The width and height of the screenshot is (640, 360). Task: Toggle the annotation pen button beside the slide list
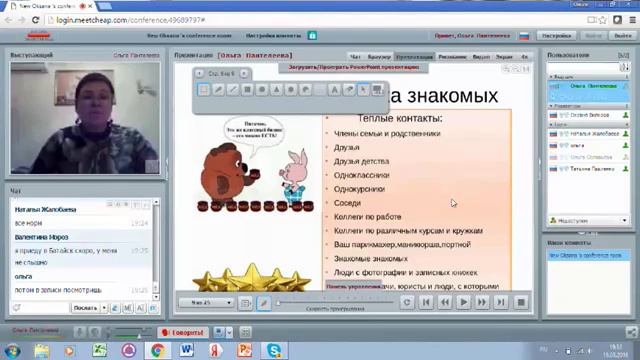(264, 303)
